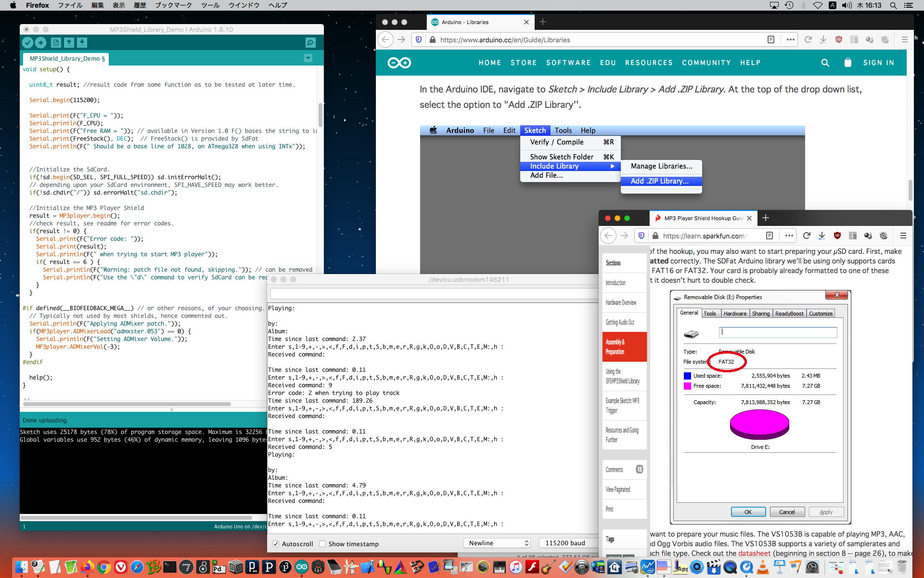Click reload button in Sparkfun browser window
924x578 pixels.
pyautogui.click(x=807, y=236)
